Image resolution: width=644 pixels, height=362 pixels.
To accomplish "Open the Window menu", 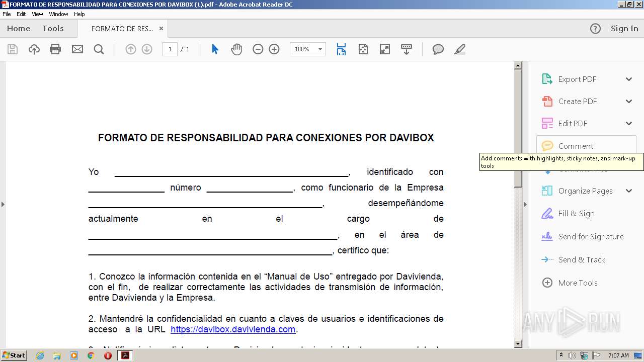I will [x=58, y=14].
